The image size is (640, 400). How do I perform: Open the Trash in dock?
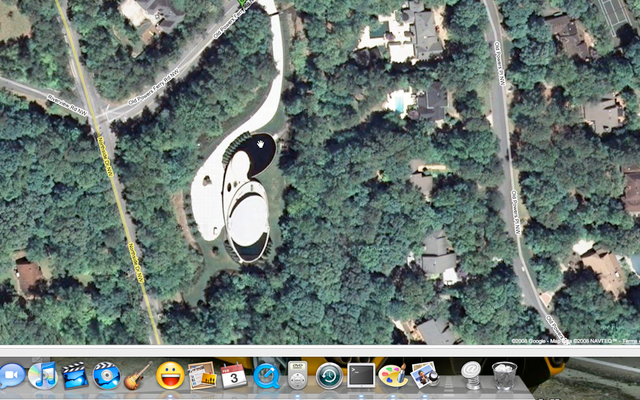[x=506, y=376]
